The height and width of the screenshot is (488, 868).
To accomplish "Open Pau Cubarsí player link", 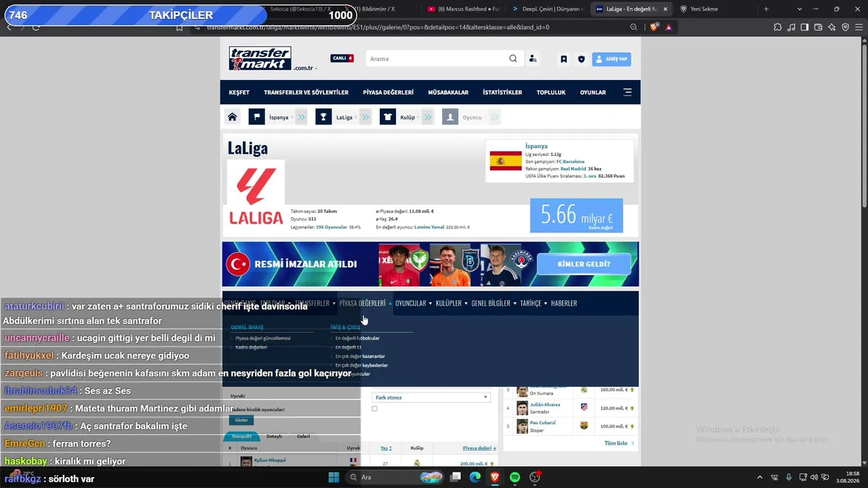I will 542,422.
